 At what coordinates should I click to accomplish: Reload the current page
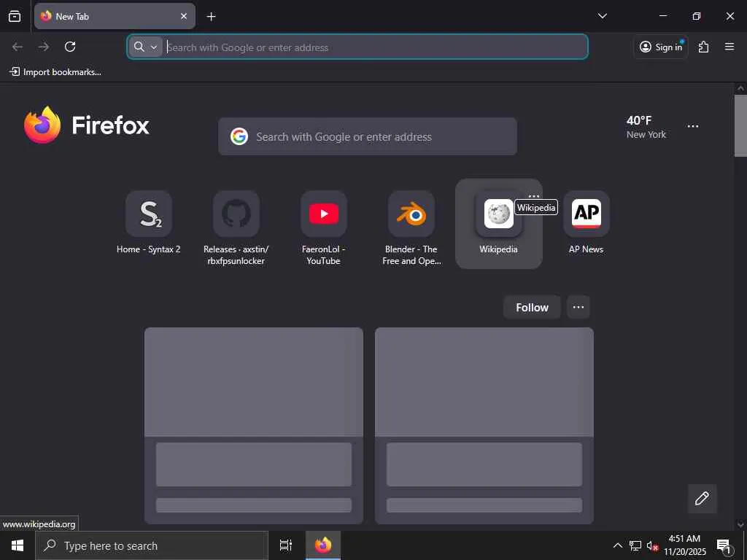click(x=70, y=47)
